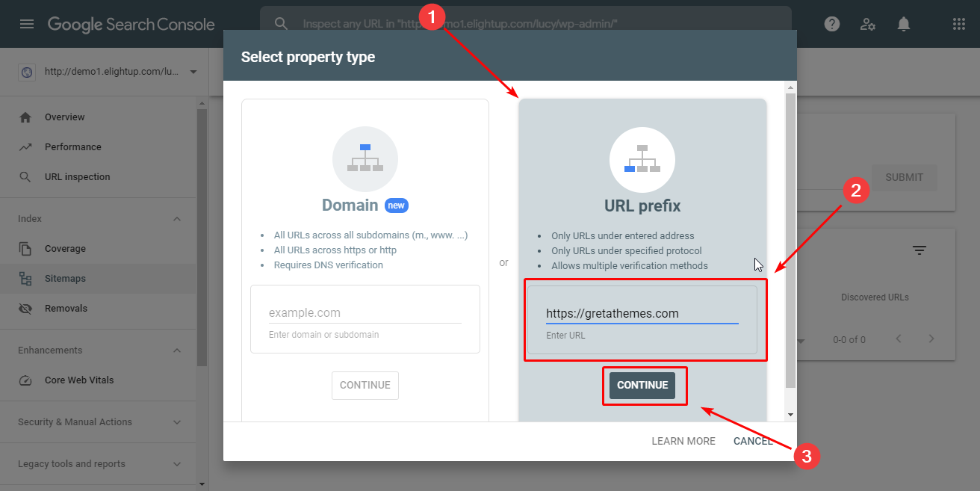Screen dimensions: 980x491
Task: Click 'All URLs across https or http' text
Action: tap(335, 250)
